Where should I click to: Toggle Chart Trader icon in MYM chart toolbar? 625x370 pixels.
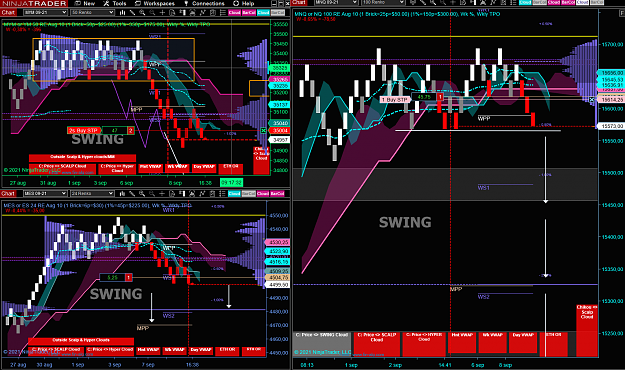[x=183, y=13]
